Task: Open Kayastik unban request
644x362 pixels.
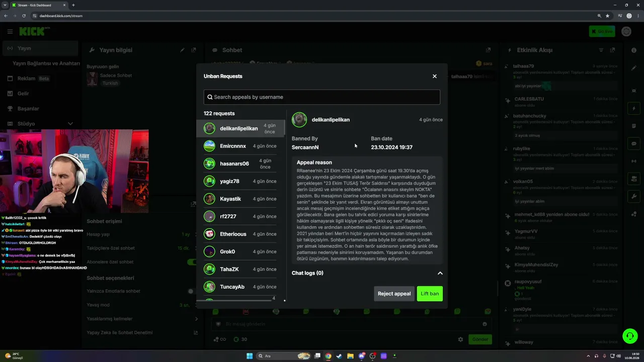Action: point(240,199)
